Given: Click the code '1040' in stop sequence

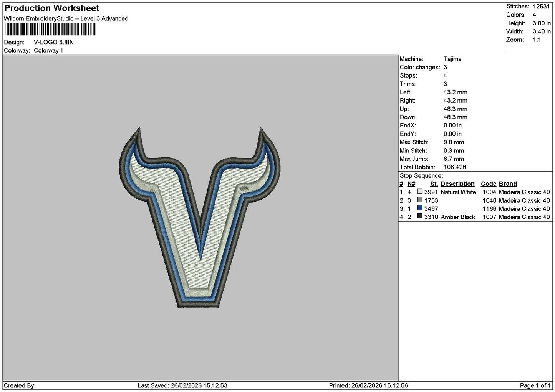Looking at the screenshot, I should (489, 201).
